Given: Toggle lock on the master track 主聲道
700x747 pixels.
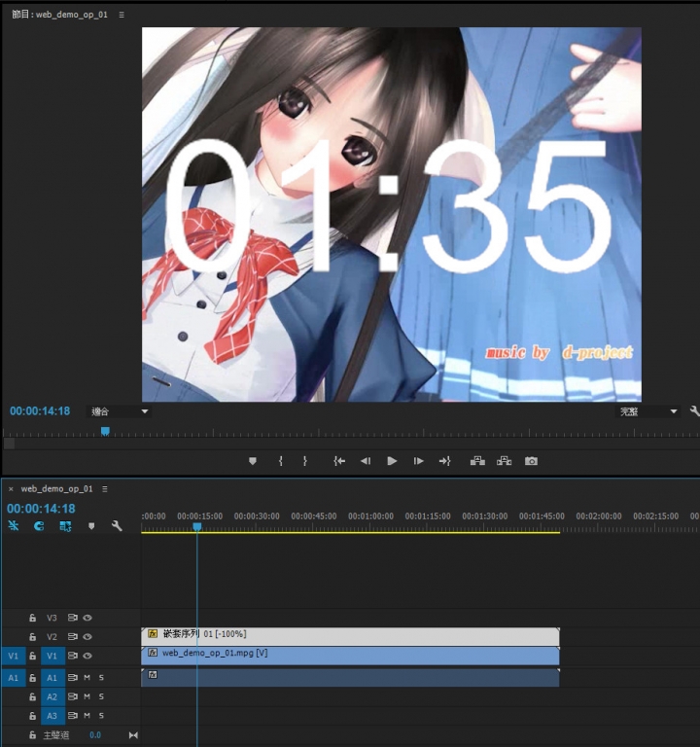Looking at the screenshot, I should [x=32, y=735].
